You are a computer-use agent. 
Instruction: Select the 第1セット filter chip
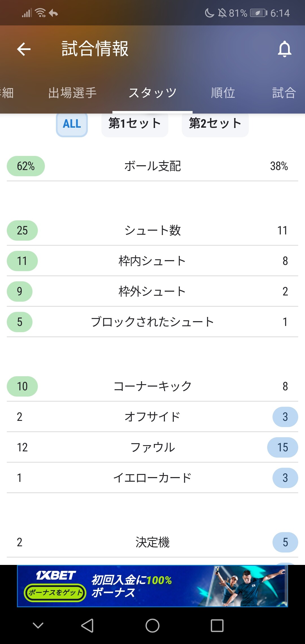(135, 124)
